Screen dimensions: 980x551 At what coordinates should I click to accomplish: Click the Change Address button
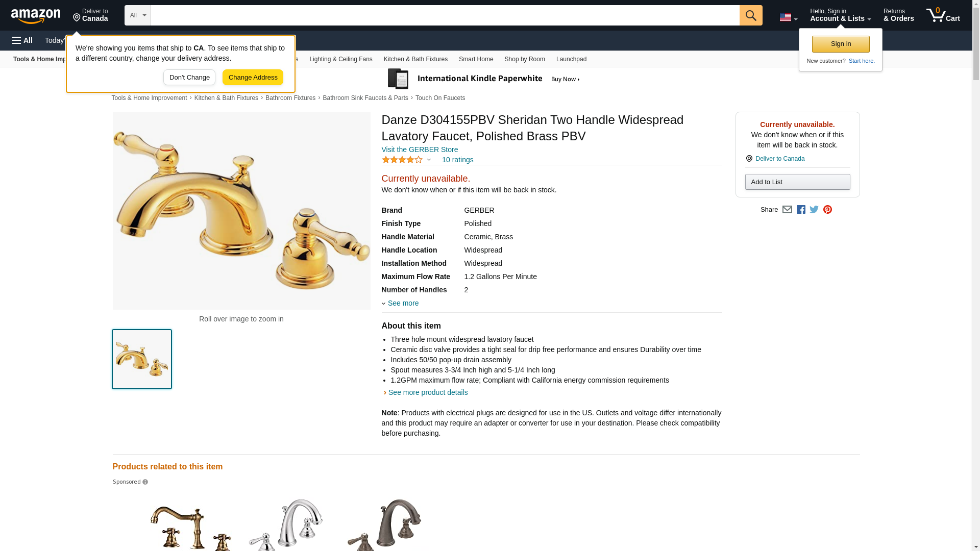point(253,78)
